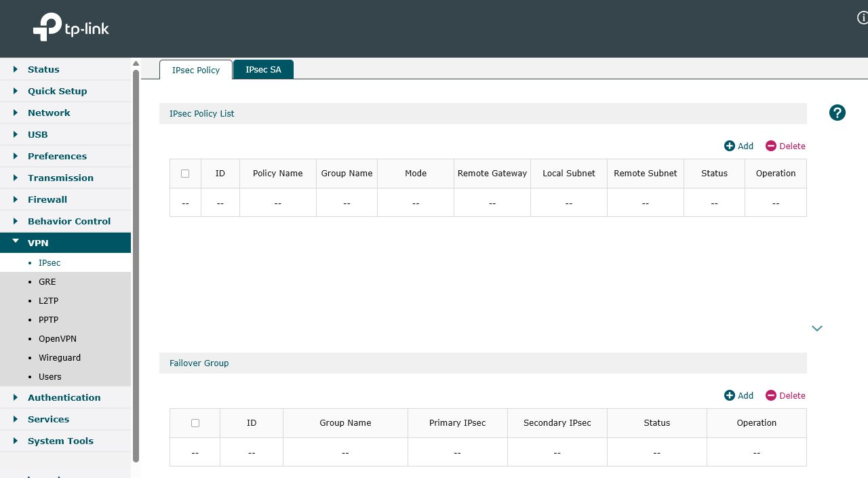Image resolution: width=868 pixels, height=478 pixels.
Task: Open the GRE VPN submenu item
Action: (65, 281)
